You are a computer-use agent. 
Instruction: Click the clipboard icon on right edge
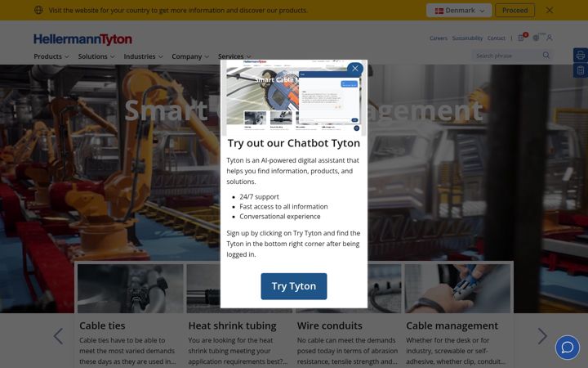pyautogui.click(x=580, y=70)
